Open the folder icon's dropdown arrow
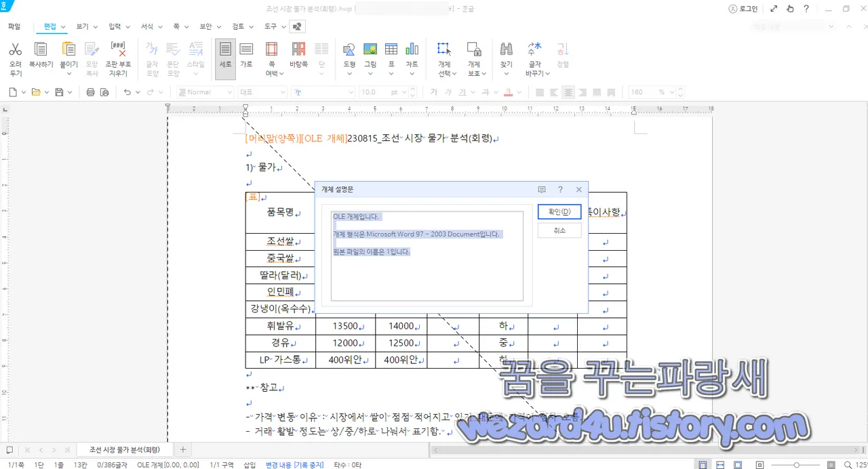This screenshot has height=469, width=868. click(x=47, y=92)
